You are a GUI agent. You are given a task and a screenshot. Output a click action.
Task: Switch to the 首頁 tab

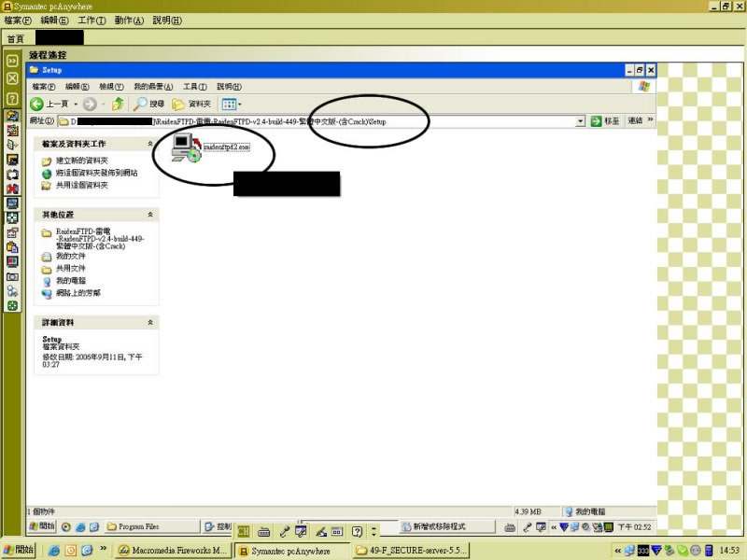click(x=15, y=38)
